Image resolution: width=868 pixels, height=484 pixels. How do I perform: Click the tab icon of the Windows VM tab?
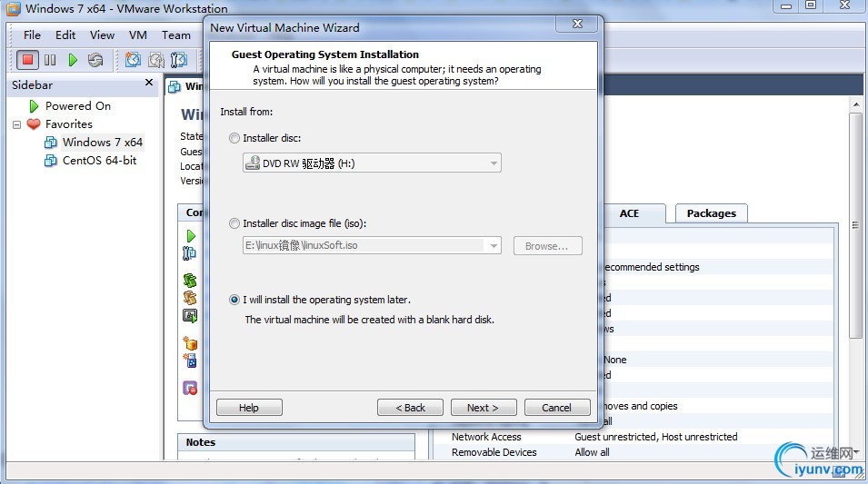(175, 87)
